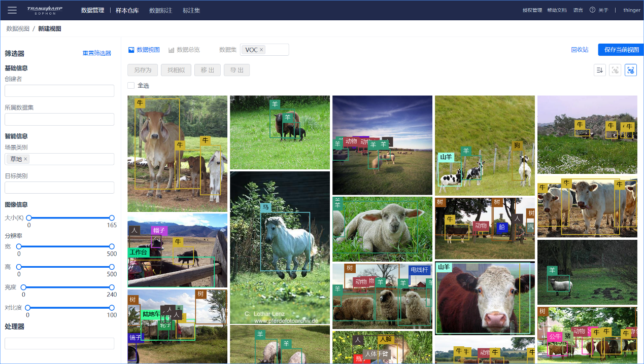Viewport: 644px width, 364px height.
Task: Click the greyed AI recognition icon button
Action: (615, 70)
